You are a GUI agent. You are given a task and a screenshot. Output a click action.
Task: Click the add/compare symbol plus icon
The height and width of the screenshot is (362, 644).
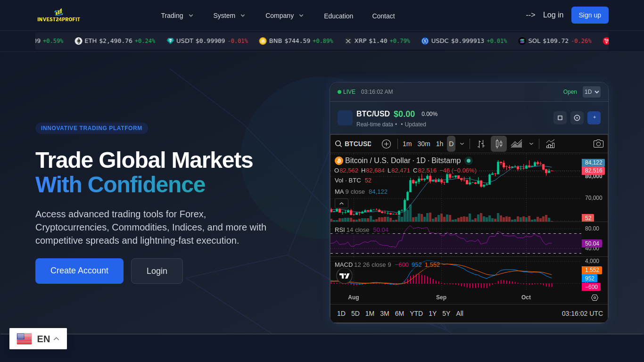click(386, 144)
